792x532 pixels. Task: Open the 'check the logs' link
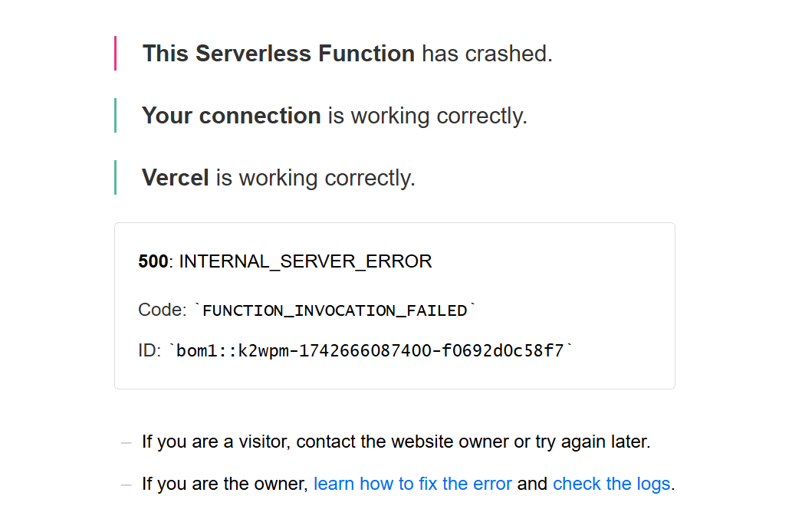tap(612, 484)
